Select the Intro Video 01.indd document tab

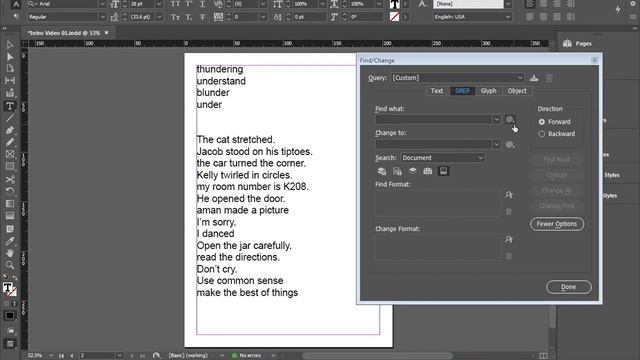click(x=64, y=33)
